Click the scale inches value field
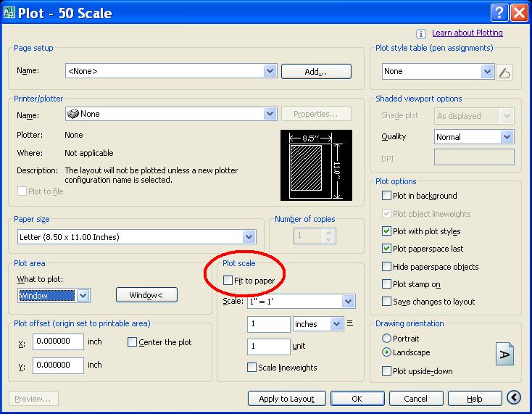The image size is (532, 414). 269,324
